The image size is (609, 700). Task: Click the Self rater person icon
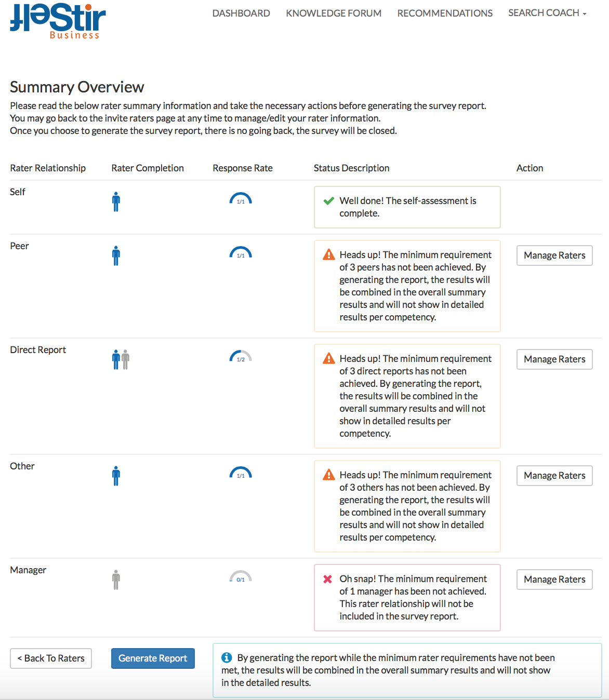click(x=116, y=201)
